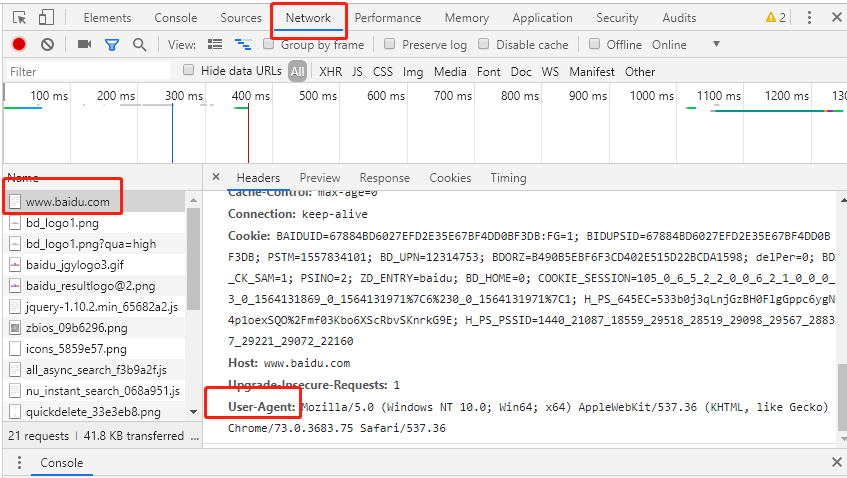Select the Network tab
The height and width of the screenshot is (478, 847).
(308, 18)
